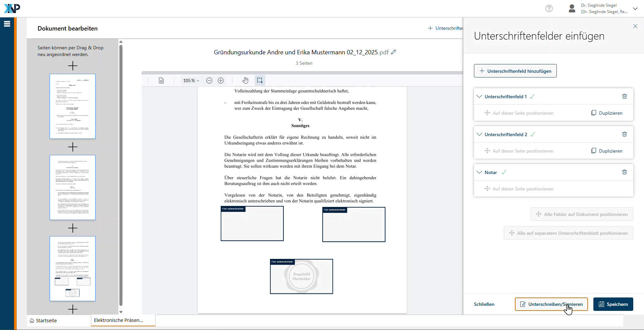This screenshot has height=330, width=644.
Task: Select the first page thumbnail
Action: pyautogui.click(x=72, y=106)
